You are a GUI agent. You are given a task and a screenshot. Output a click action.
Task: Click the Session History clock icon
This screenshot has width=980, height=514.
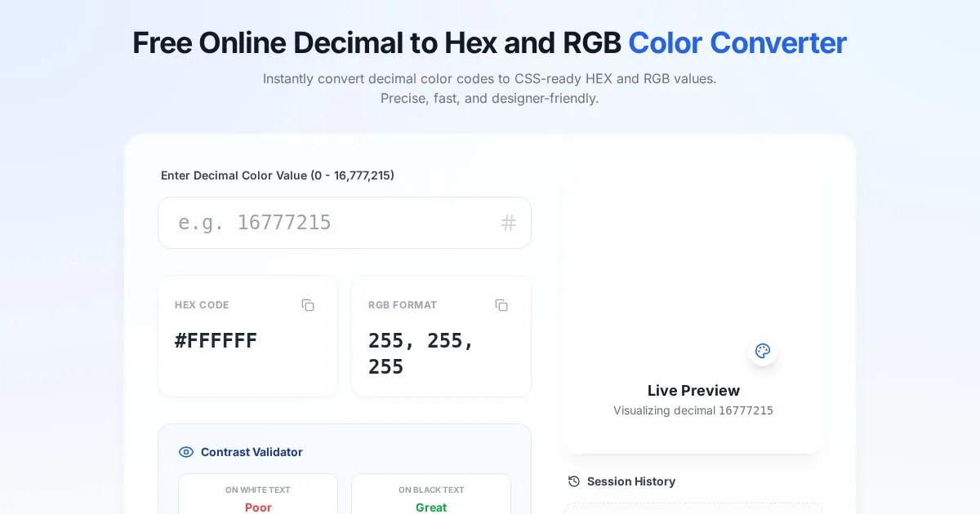(x=574, y=481)
